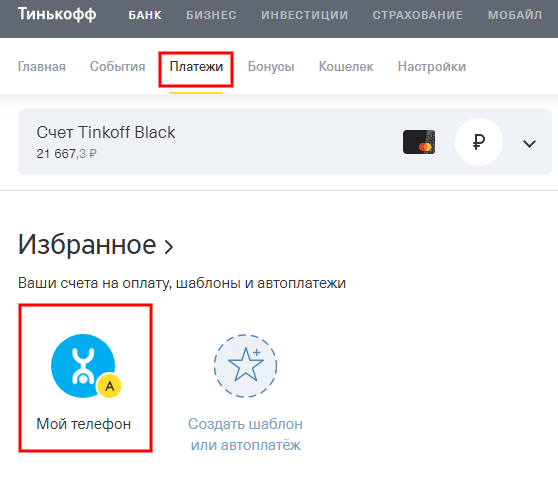The height and width of the screenshot is (486, 558).
Task: Open the Настройки tab
Action: [x=432, y=67]
